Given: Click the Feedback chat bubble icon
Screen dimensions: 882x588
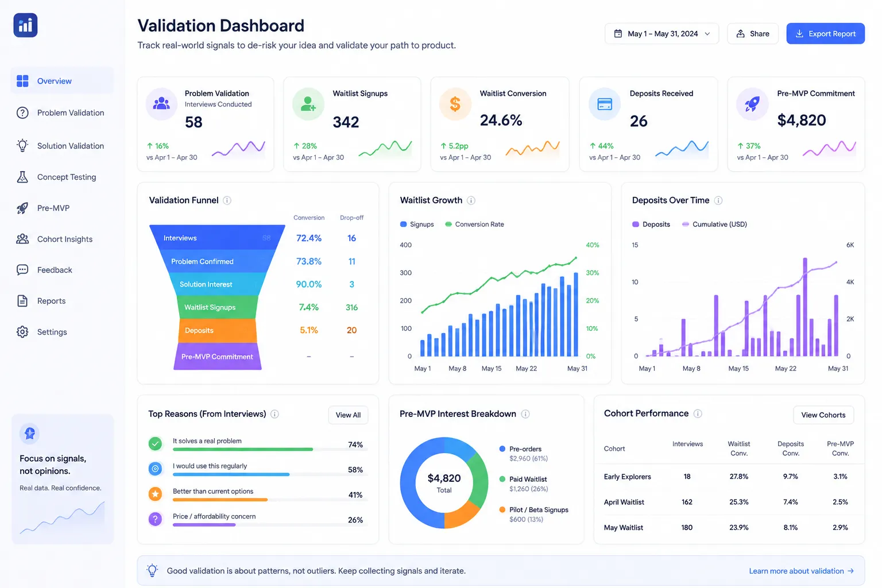Looking at the screenshot, I should pos(22,270).
